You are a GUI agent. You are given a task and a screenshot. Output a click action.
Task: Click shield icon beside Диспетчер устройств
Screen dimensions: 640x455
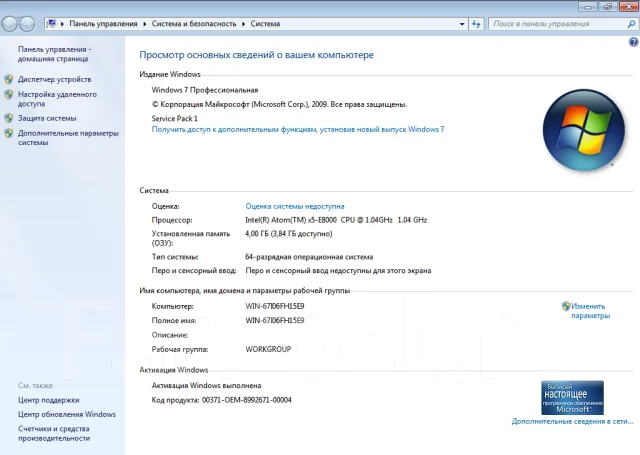pos(9,79)
